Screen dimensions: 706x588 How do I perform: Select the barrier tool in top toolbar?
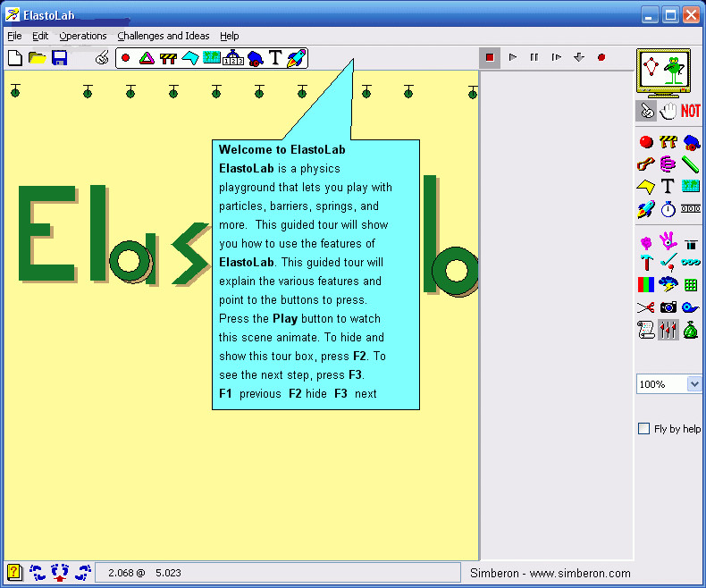click(x=168, y=58)
